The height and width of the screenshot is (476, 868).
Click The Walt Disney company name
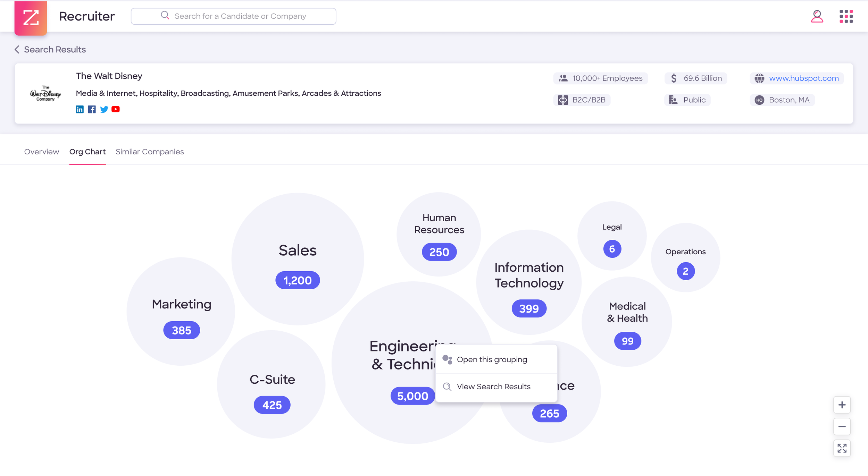[x=109, y=76]
